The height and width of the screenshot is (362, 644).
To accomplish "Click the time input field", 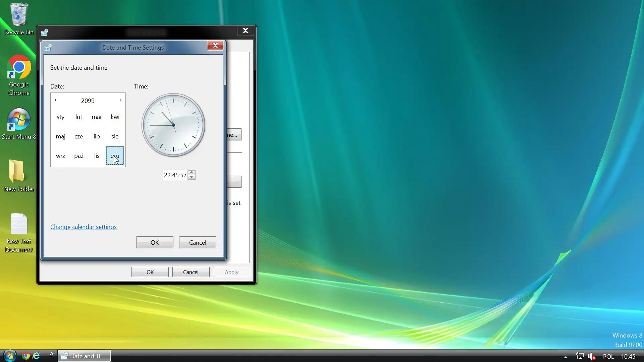I will click(x=175, y=175).
